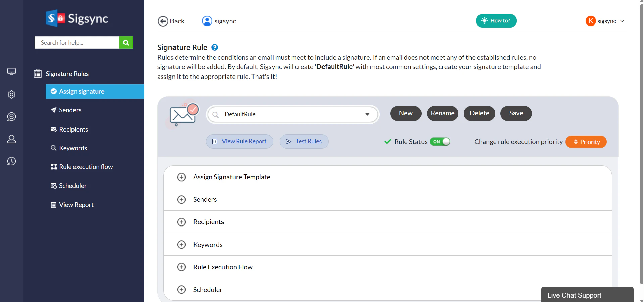Click the Priority execution button
The width and height of the screenshot is (644, 302).
[x=586, y=142]
